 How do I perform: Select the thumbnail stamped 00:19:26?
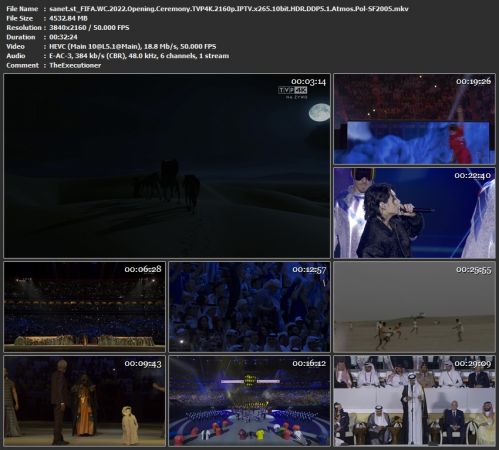tap(414, 119)
